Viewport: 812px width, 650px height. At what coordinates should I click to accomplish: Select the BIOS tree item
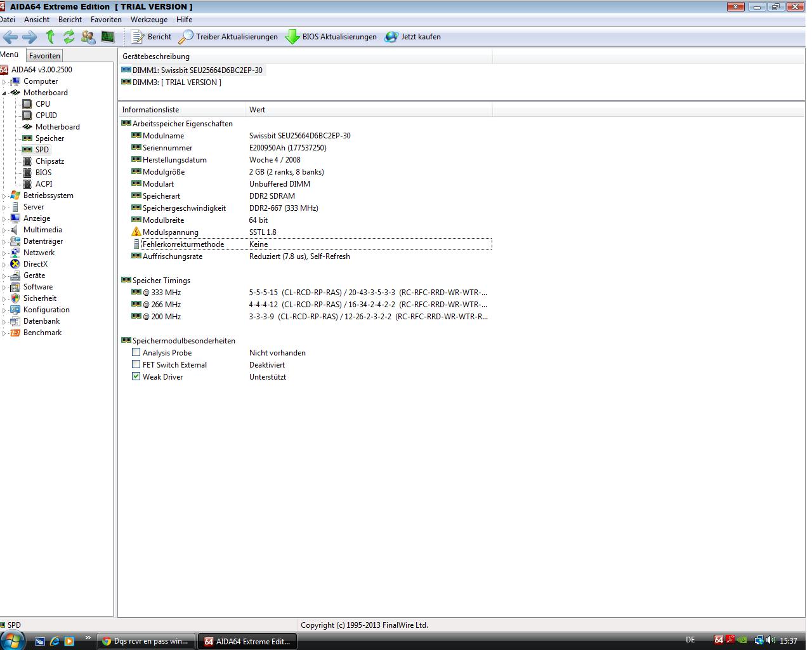pos(43,173)
